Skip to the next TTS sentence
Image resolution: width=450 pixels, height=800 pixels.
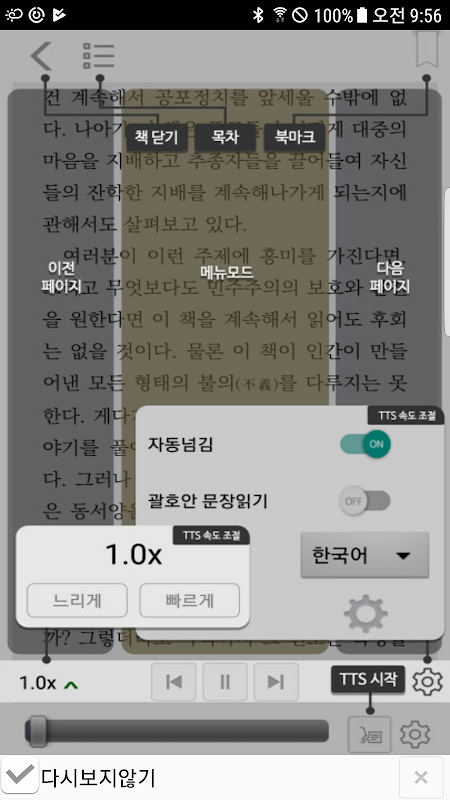click(276, 682)
